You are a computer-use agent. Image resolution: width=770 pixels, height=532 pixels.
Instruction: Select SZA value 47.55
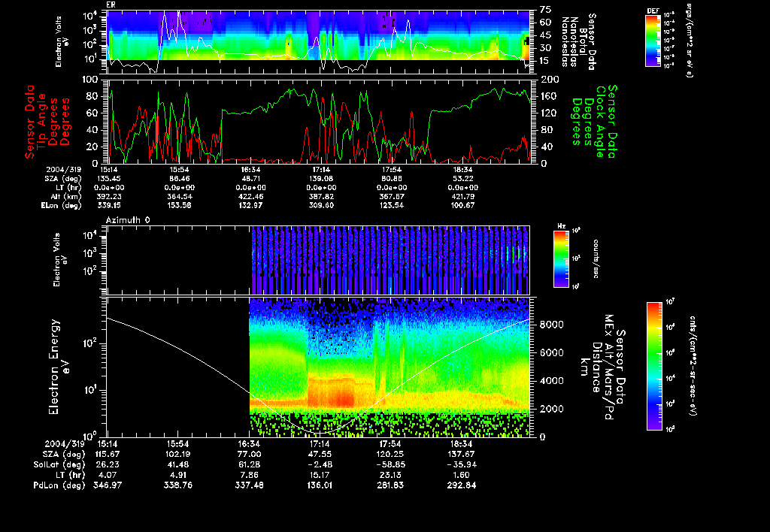click(320, 454)
